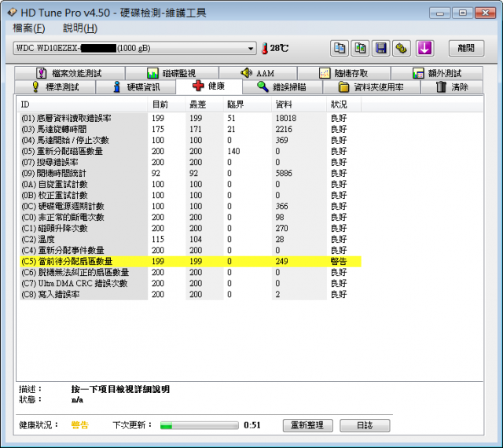
Task: Select row (05) 重新分配磁區數量
Action: pyautogui.click(x=190, y=151)
